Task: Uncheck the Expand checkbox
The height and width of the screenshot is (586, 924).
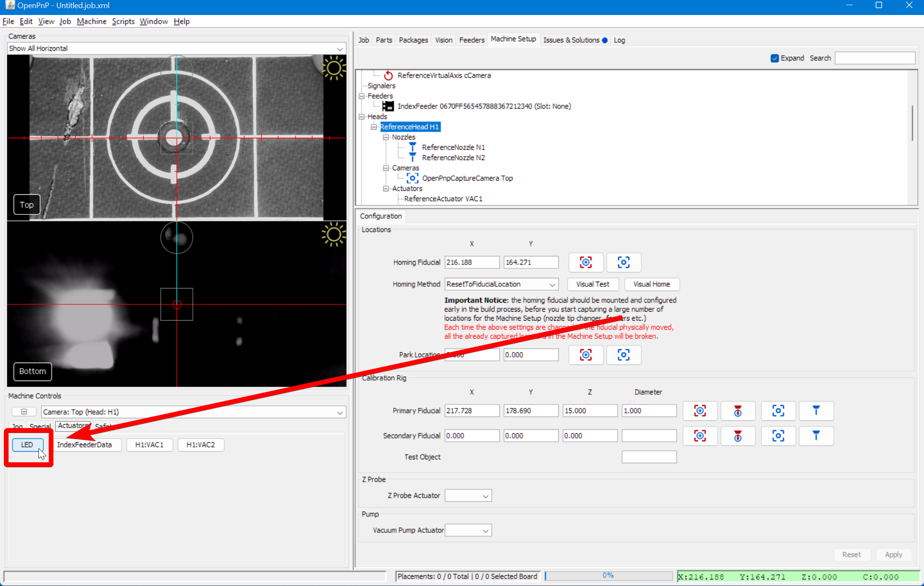Action: [x=775, y=58]
